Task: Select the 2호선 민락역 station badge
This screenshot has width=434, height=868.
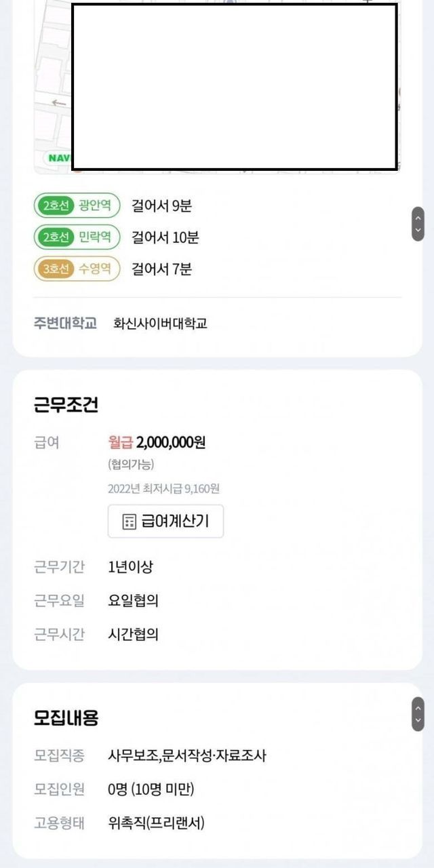Action: point(77,237)
